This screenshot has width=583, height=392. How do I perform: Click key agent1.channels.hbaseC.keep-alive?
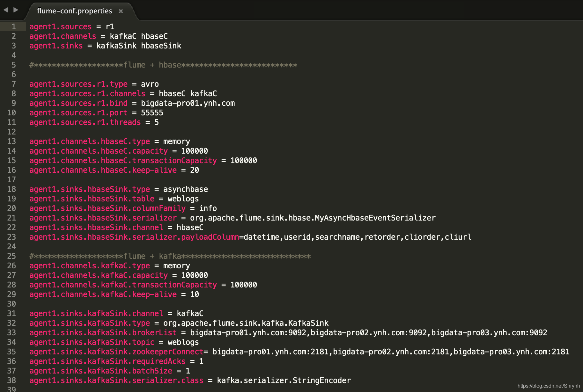[103, 170]
